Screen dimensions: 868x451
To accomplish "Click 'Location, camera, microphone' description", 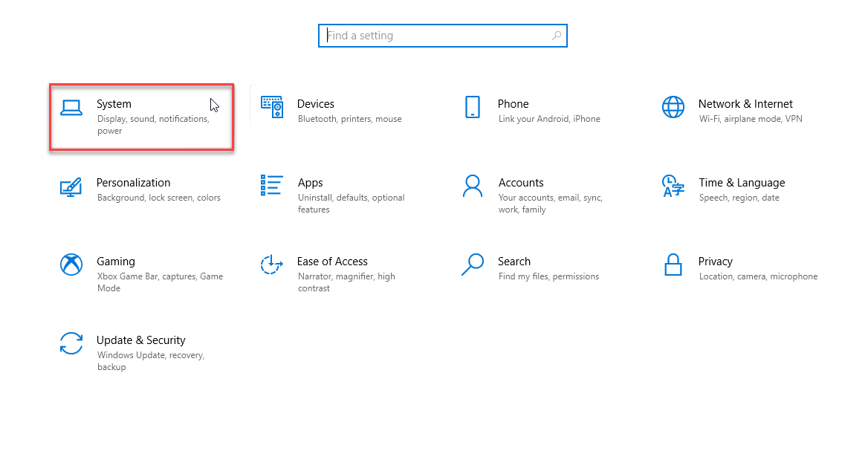I will coord(758,276).
